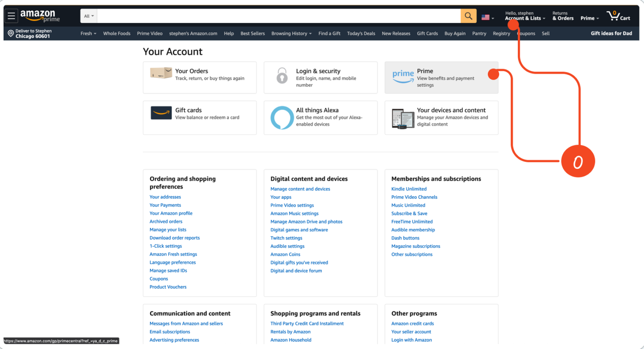Open Returns & Orders
The width and height of the screenshot is (644, 349).
(x=563, y=16)
